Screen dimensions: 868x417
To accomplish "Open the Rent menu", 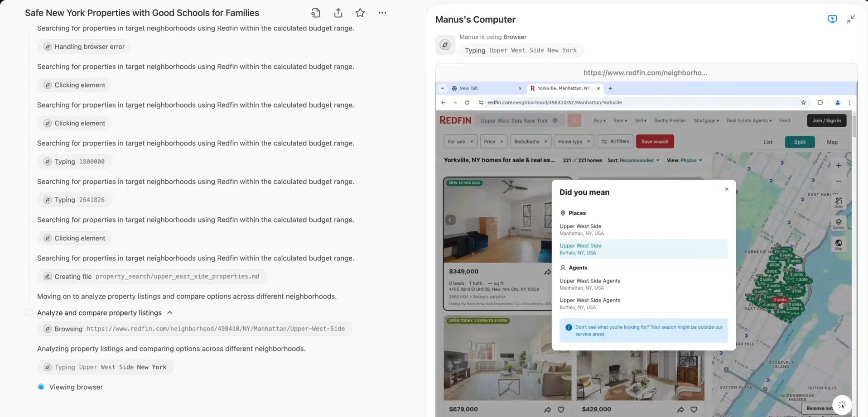I will (x=620, y=121).
